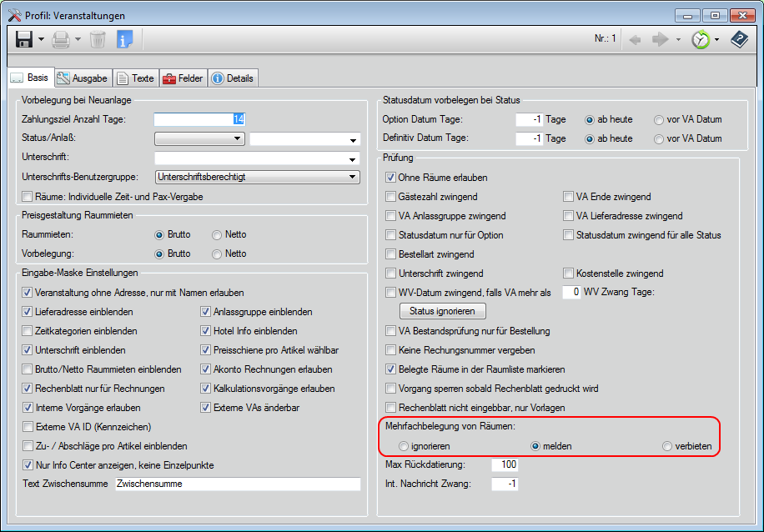
Task: Go to previous record with left arrow
Action: 635,39
